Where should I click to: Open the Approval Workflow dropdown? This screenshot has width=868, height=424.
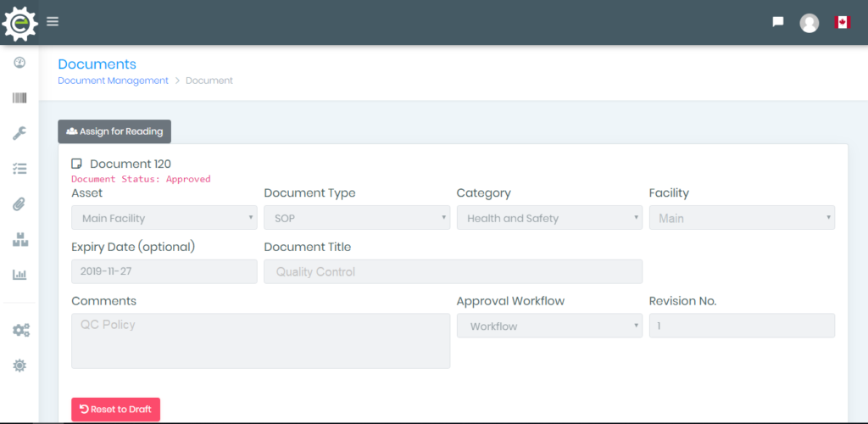549,326
